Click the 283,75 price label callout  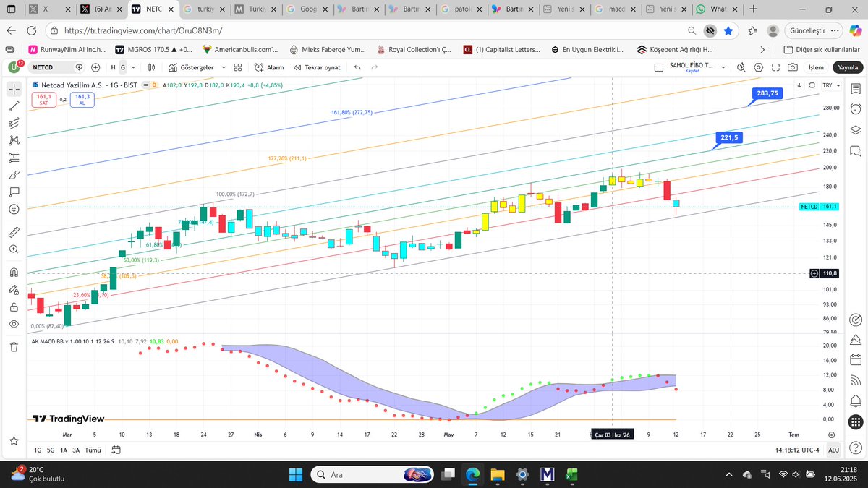[767, 93]
